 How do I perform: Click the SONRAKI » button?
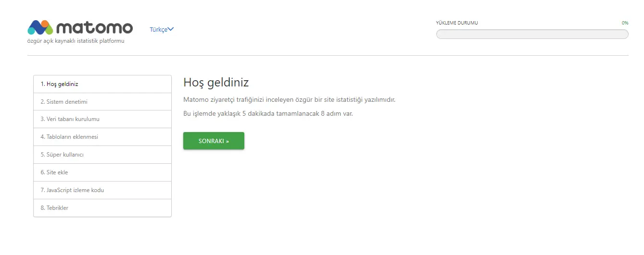[214, 141]
